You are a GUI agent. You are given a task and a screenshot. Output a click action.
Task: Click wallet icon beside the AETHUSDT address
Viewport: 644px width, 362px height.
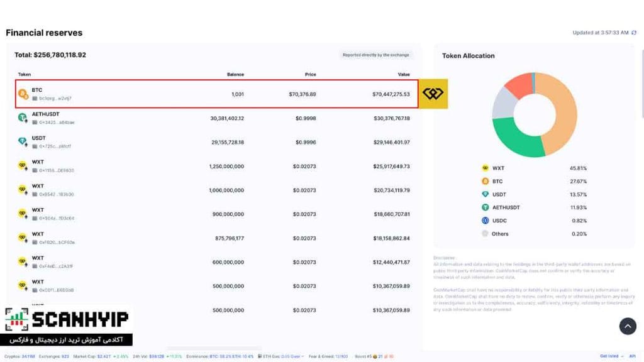tap(35, 123)
